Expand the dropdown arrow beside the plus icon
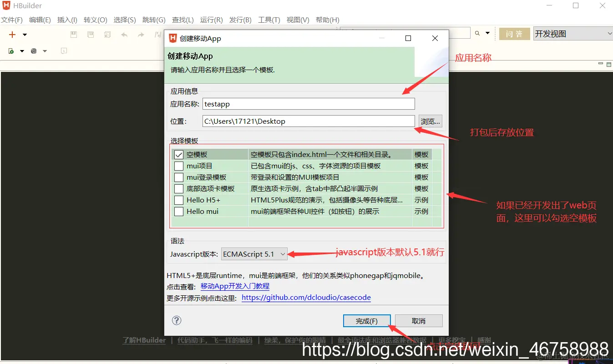613x364 pixels. 25,34
